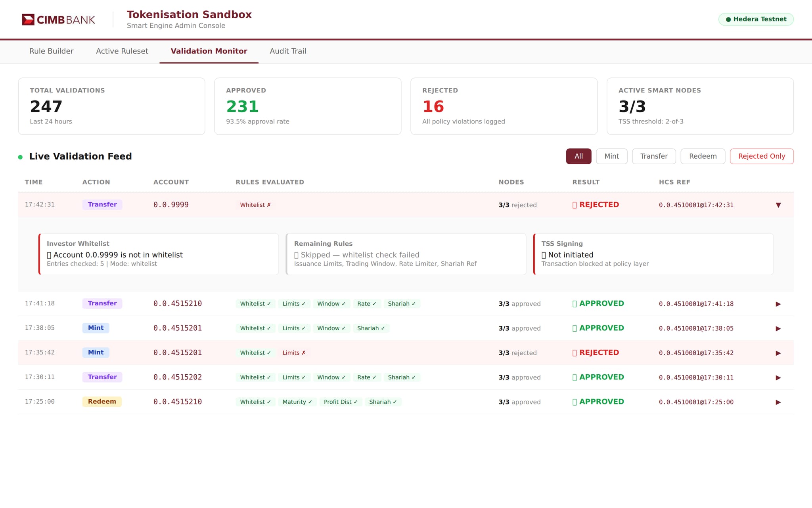Click the REJECTED icon on the 17:42:31 row
Screen dimensions: 812x508
coord(575,204)
